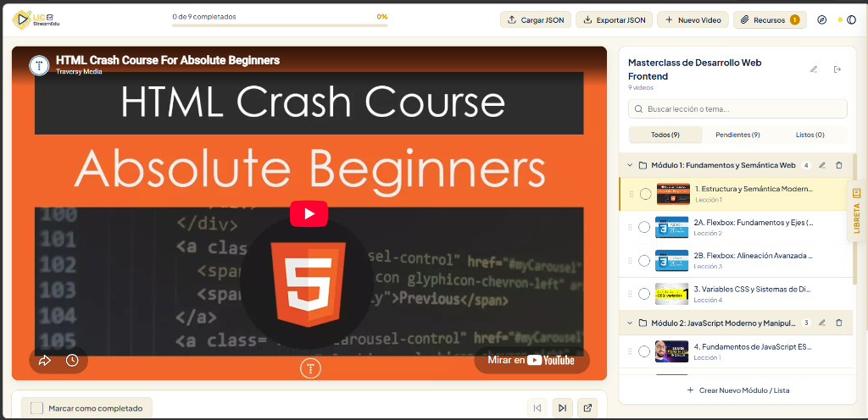Image resolution: width=868 pixels, height=420 pixels.
Task: Click the YouTube share arrow icon
Action: tap(45, 361)
